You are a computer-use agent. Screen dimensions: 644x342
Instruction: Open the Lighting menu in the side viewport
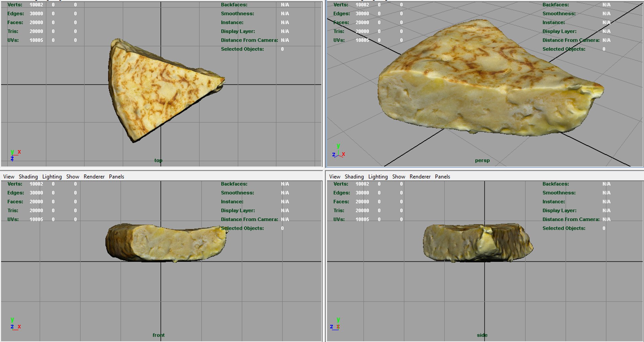point(378,177)
